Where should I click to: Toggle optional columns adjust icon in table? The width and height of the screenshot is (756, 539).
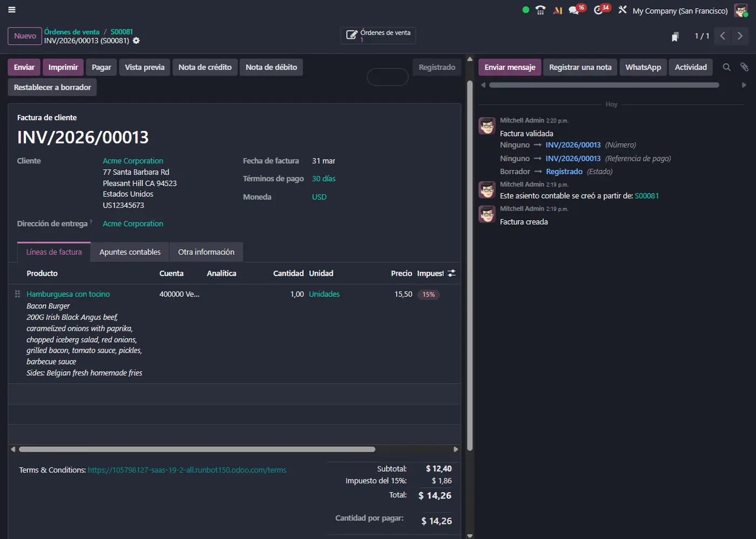pyautogui.click(x=451, y=274)
